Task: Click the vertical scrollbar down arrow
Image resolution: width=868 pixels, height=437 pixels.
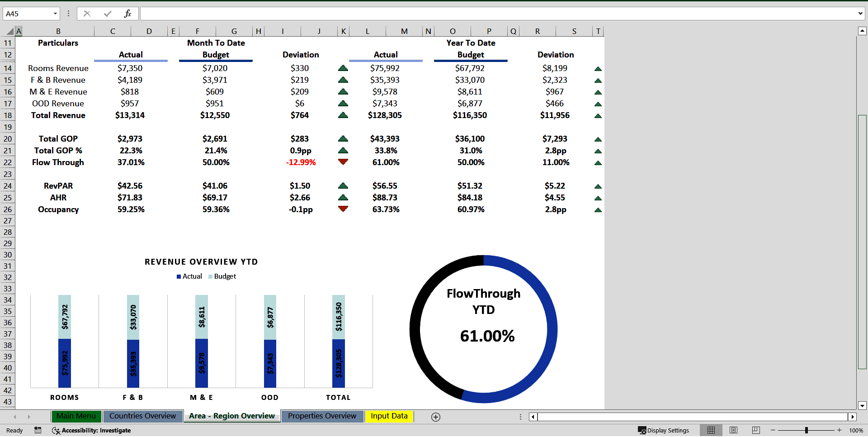Action: [x=862, y=406]
